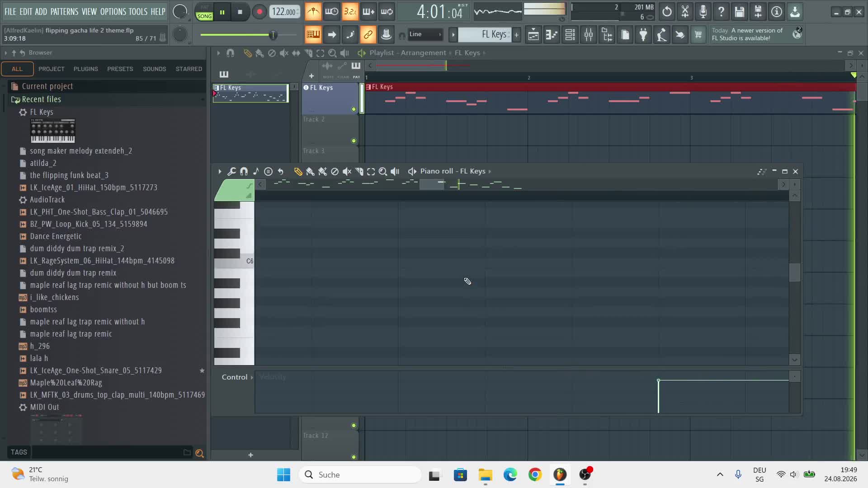Viewport: 868px width, 488px height.
Task: Pause playback with the pause button
Action: coord(222,12)
